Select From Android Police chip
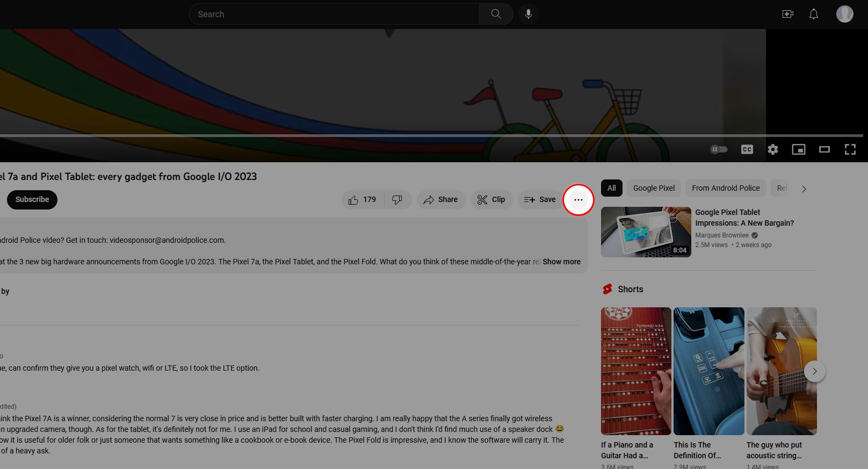Image resolution: width=868 pixels, height=469 pixels. 726,188
